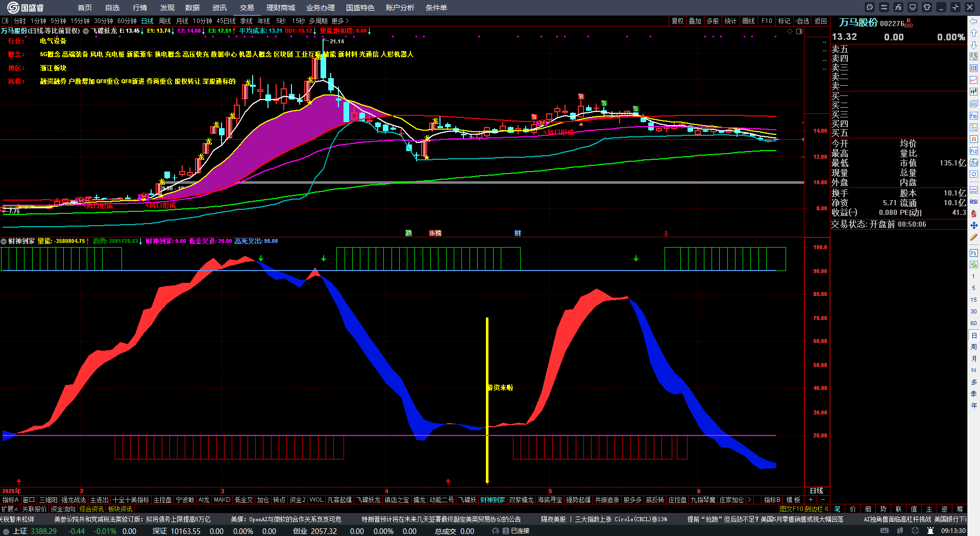Collapse the 侧边栏 sidebar chevron
The width and height of the screenshot is (980, 536).
click(826, 509)
